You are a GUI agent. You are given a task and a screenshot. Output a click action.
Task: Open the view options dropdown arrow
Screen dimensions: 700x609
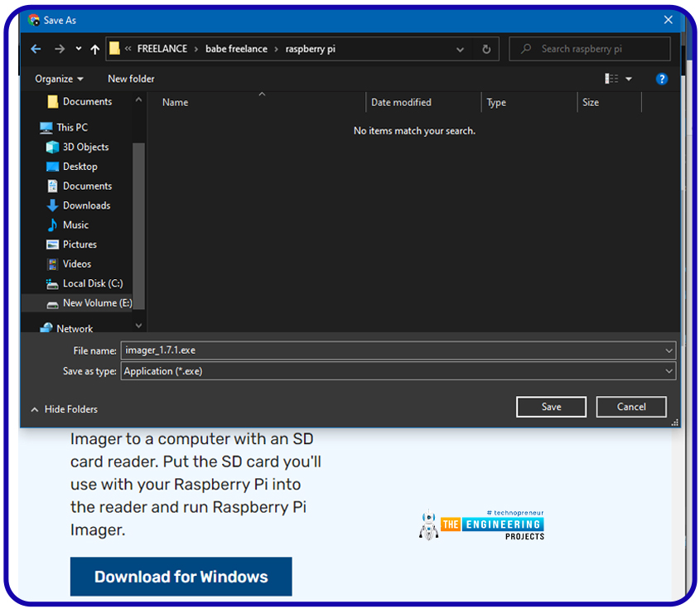pos(629,80)
